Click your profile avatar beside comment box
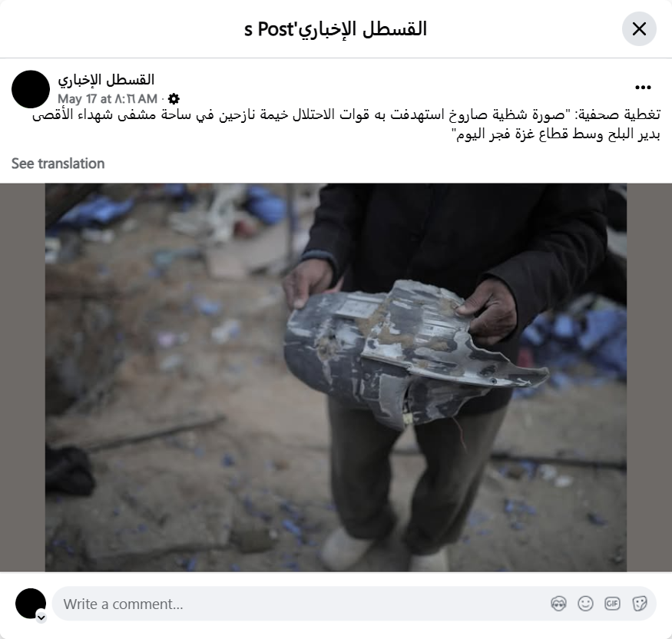 [x=31, y=604]
